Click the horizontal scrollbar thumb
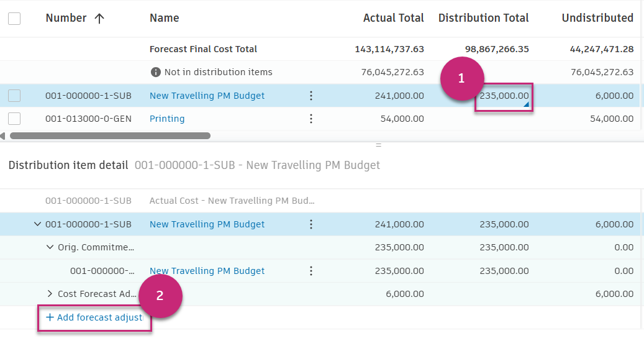The image size is (644, 351). tap(110, 135)
